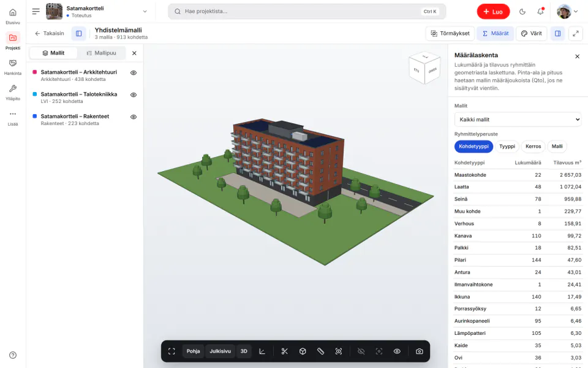The height and width of the screenshot is (368, 588).
Task: Toggle visibility of Talotekniikka model
Action: [x=134, y=95]
